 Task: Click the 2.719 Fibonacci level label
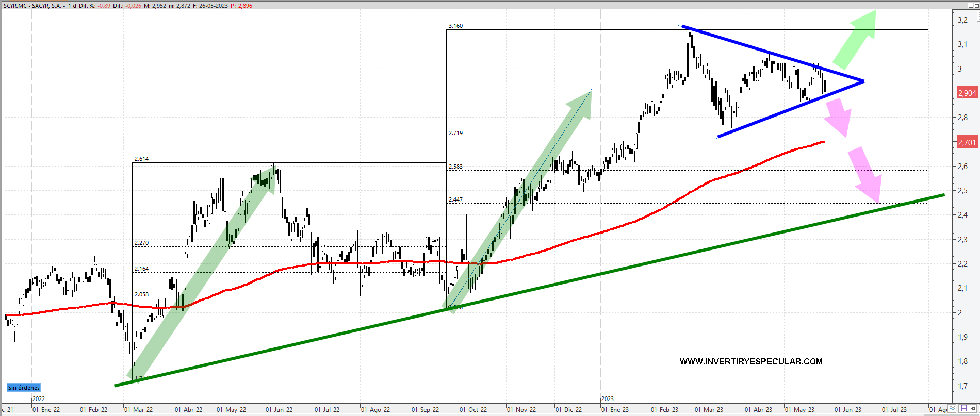coord(455,133)
